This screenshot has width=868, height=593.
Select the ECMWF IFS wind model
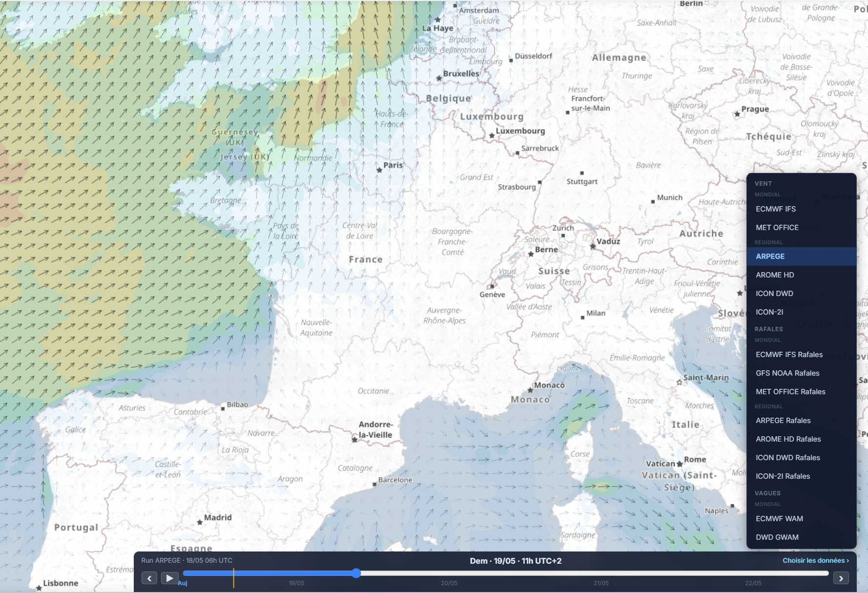click(802, 209)
